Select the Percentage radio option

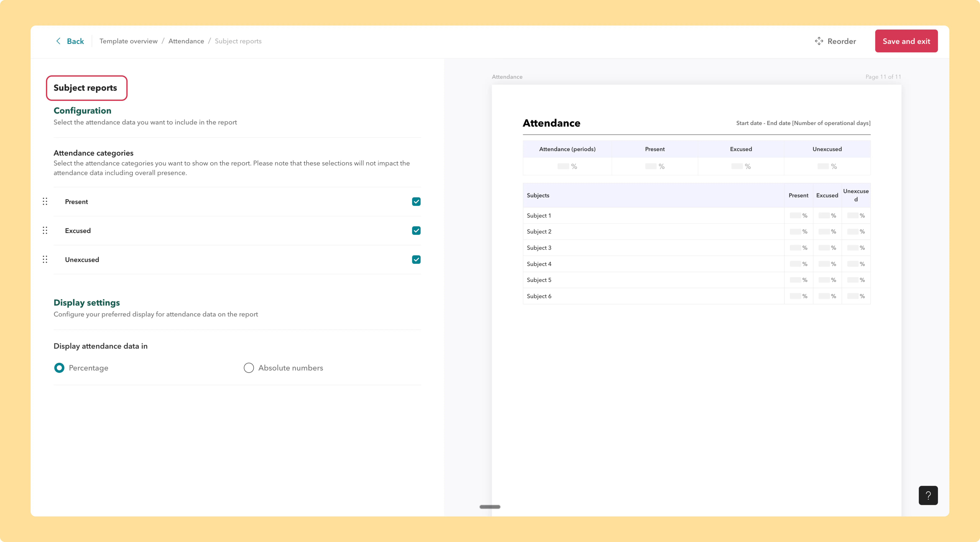coord(59,368)
